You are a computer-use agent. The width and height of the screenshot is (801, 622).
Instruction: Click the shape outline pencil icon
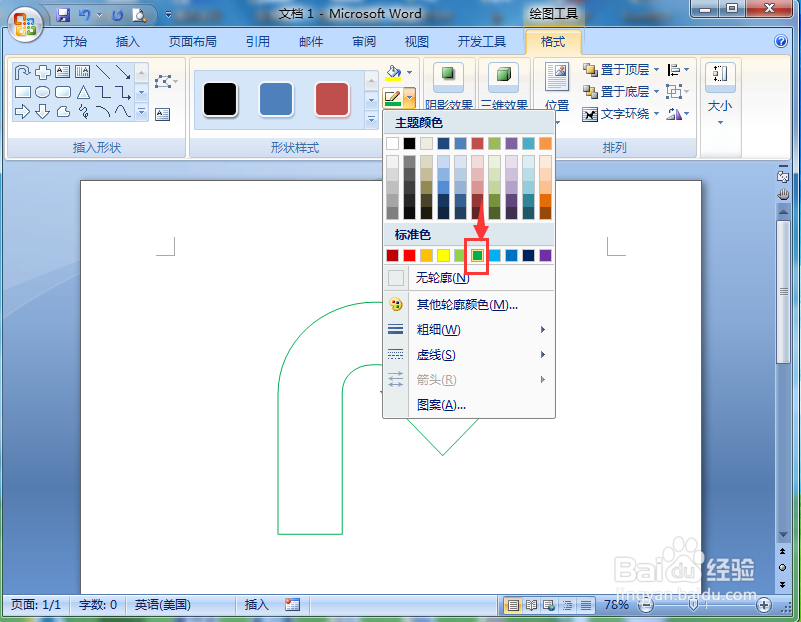tap(392, 98)
